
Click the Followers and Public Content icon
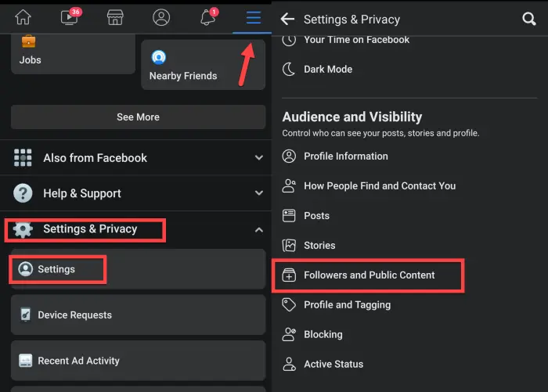click(289, 275)
